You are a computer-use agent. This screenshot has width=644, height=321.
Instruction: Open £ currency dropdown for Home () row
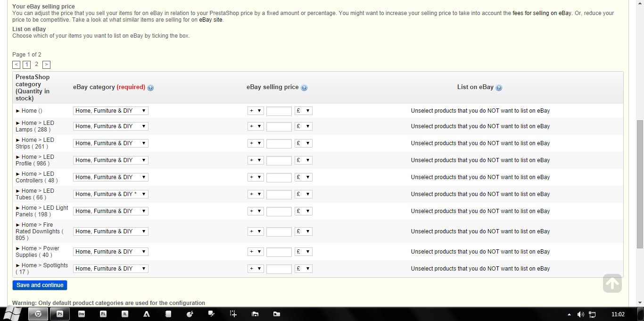(304, 111)
